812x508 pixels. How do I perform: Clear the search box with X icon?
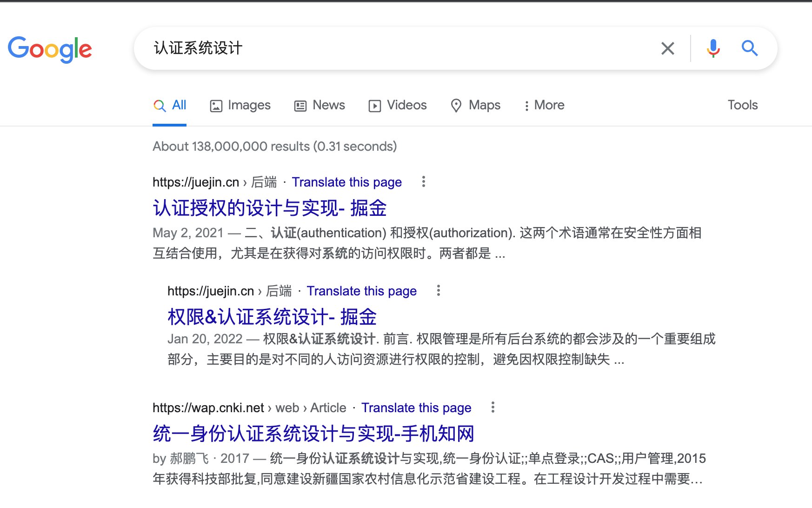coord(667,48)
